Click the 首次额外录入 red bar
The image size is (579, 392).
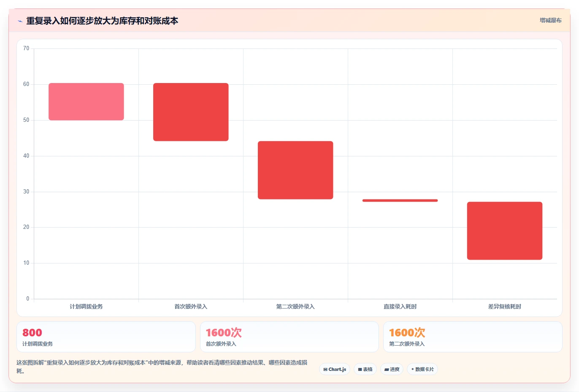[x=191, y=112]
